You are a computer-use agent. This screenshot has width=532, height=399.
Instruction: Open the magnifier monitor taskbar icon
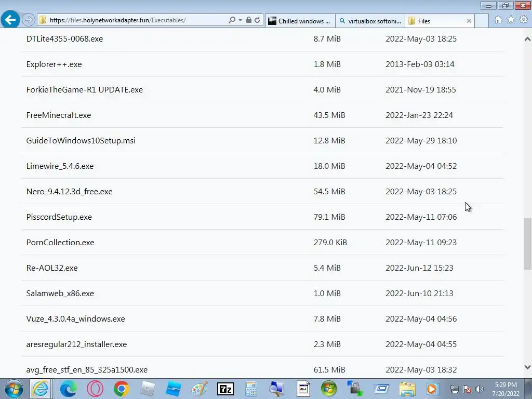(276, 389)
